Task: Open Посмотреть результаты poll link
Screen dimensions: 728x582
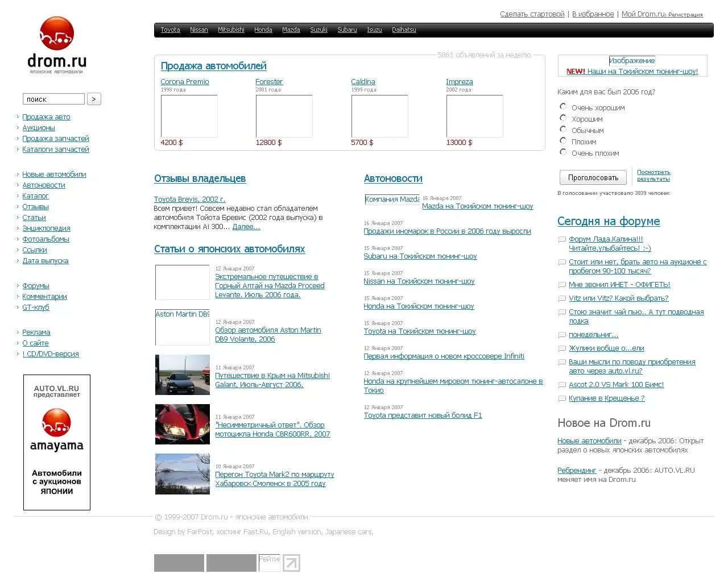Action: click(x=653, y=175)
